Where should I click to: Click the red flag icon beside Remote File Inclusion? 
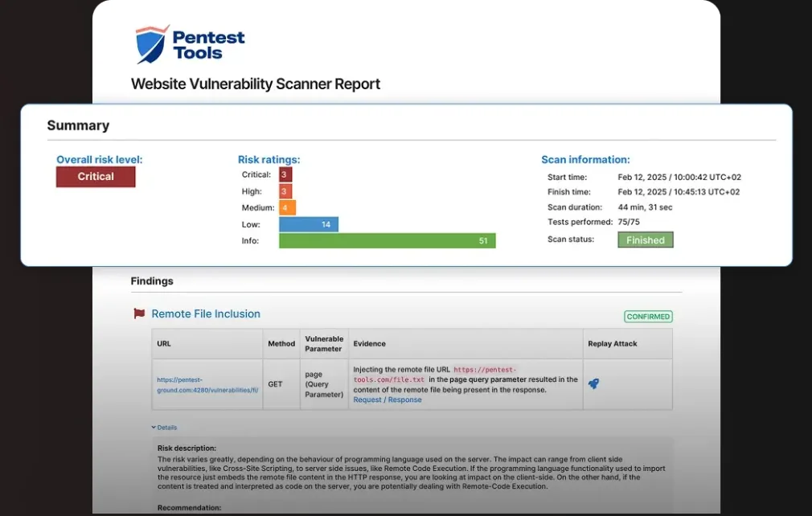tap(139, 313)
